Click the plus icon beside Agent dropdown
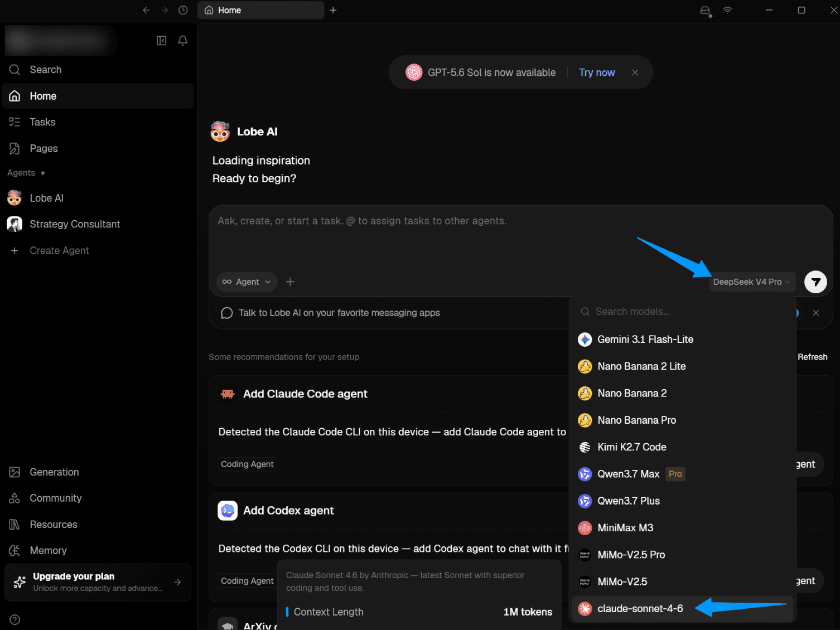 click(290, 282)
